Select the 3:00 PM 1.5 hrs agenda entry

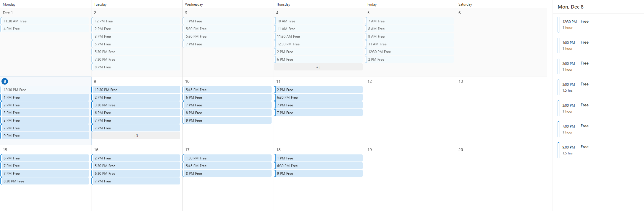[x=599, y=87]
